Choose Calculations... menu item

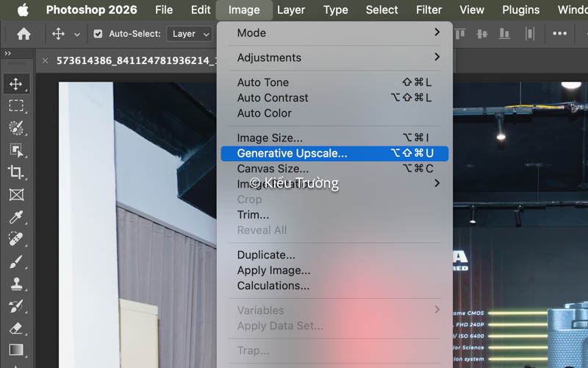334,286
